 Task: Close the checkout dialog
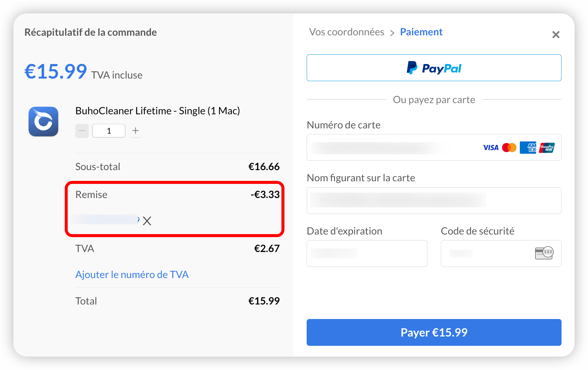pos(556,35)
